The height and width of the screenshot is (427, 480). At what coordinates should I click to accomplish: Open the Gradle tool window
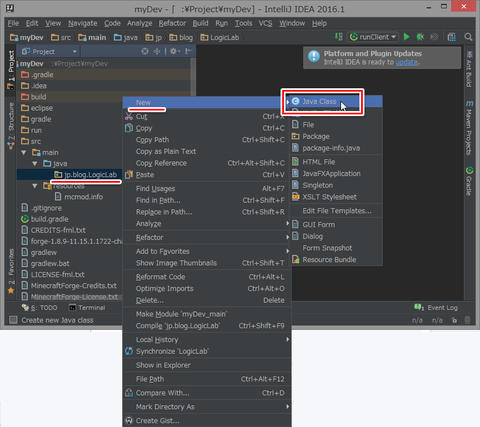point(469,181)
